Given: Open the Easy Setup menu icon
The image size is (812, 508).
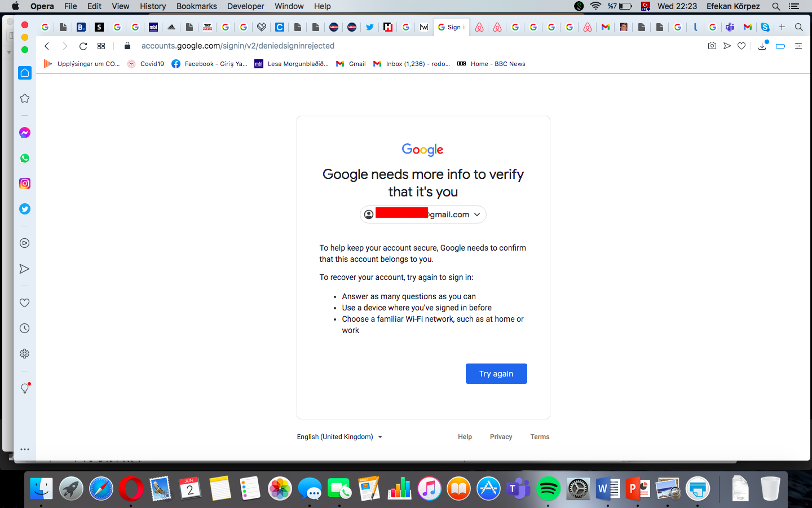Looking at the screenshot, I should click(x=798, y=46).
